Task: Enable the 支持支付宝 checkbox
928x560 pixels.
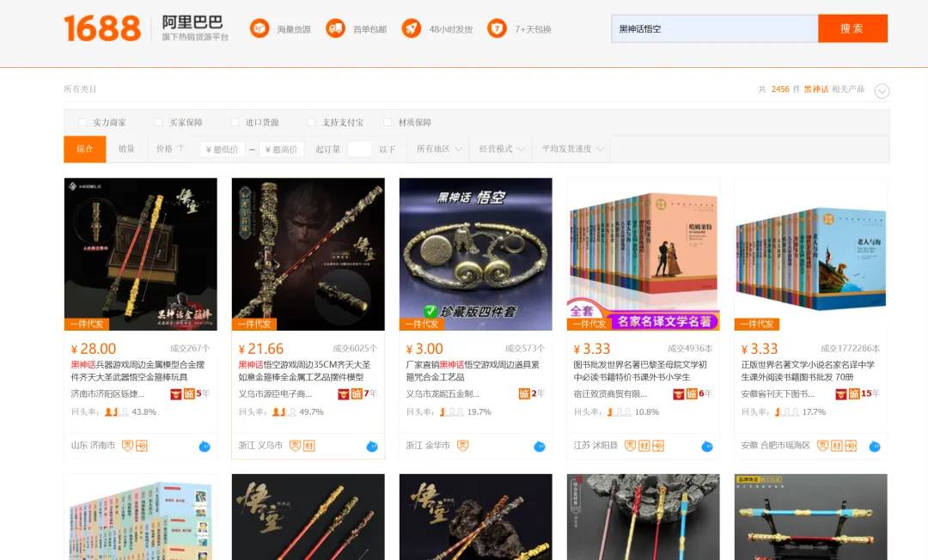Action: coord(311,123)
